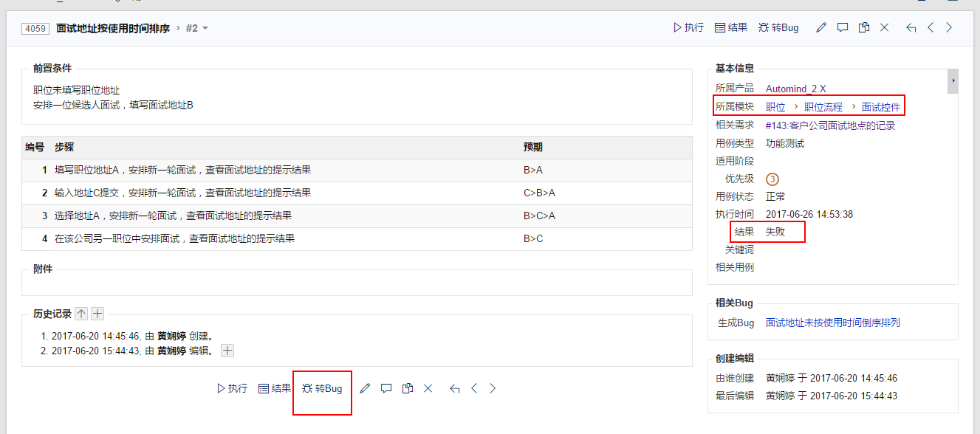This screenshot has width=980, height=434.
Task: Open 结果 in the top toolbar
Action: (731, 28)
